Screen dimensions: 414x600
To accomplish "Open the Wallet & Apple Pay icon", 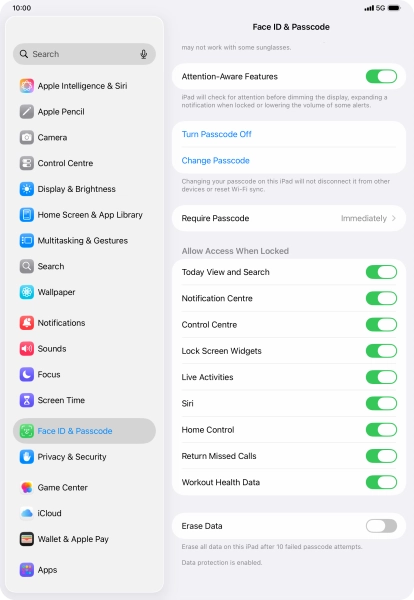I will [x=26, y=539].
